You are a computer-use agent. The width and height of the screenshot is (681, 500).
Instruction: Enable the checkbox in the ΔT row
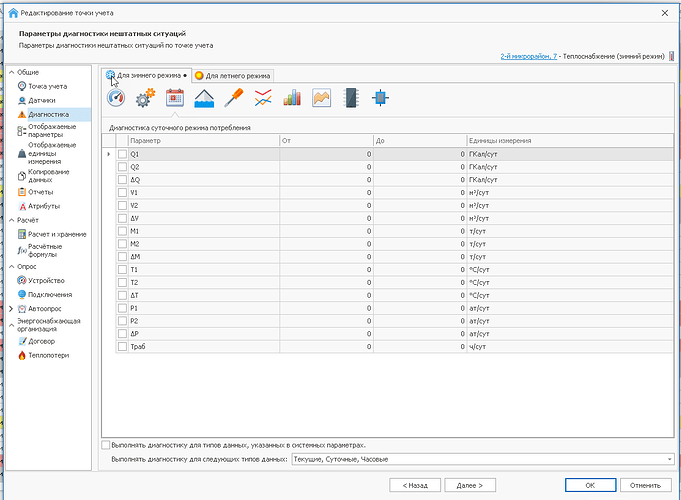point(122,295)
